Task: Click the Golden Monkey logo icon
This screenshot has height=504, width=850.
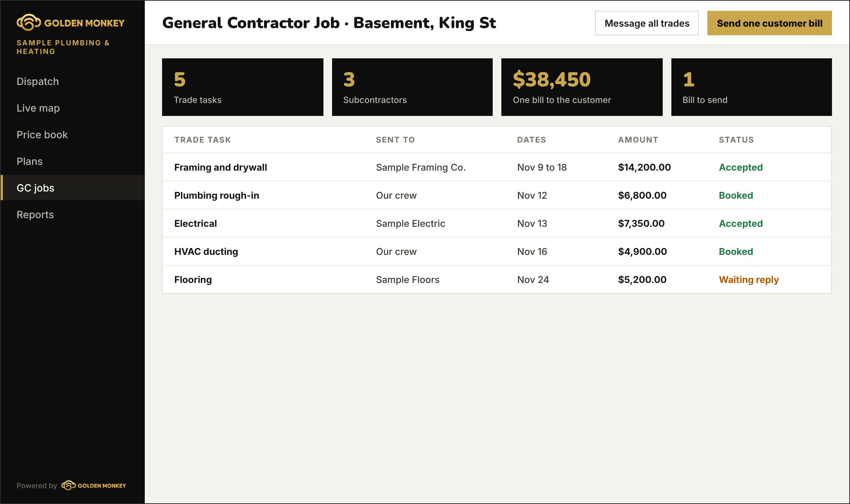Action: click(x=29, y=22)
